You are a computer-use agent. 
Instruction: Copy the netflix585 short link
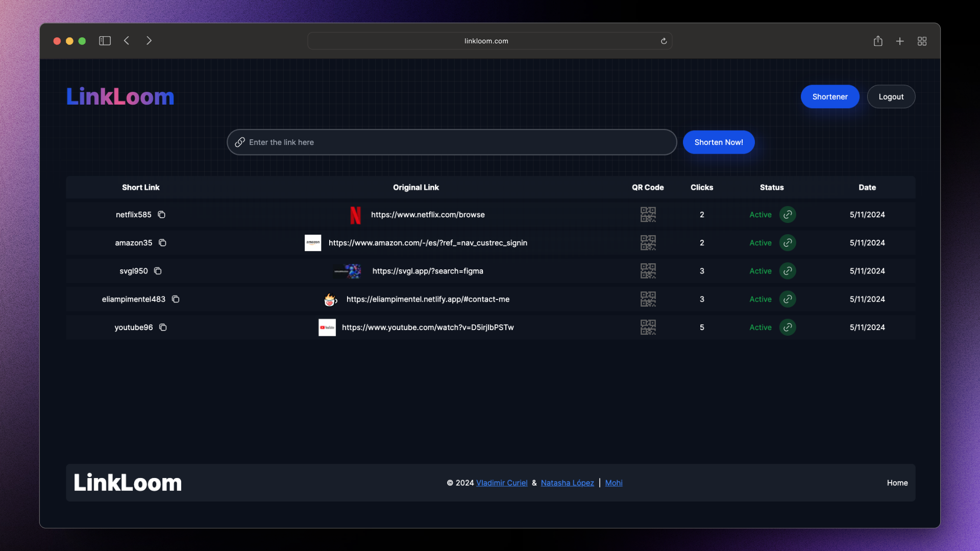pos(161,215)
